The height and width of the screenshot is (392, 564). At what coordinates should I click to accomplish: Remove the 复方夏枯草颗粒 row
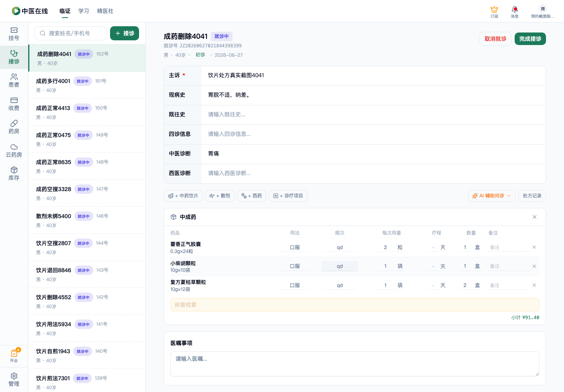534,285
